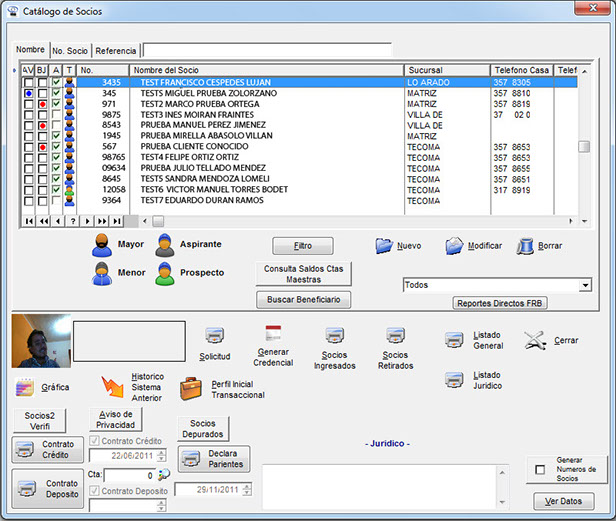Viewport: 616px width, 521px height.
Task: Click the Historico Sistema Anterior arrow icon
Action: 112,386
